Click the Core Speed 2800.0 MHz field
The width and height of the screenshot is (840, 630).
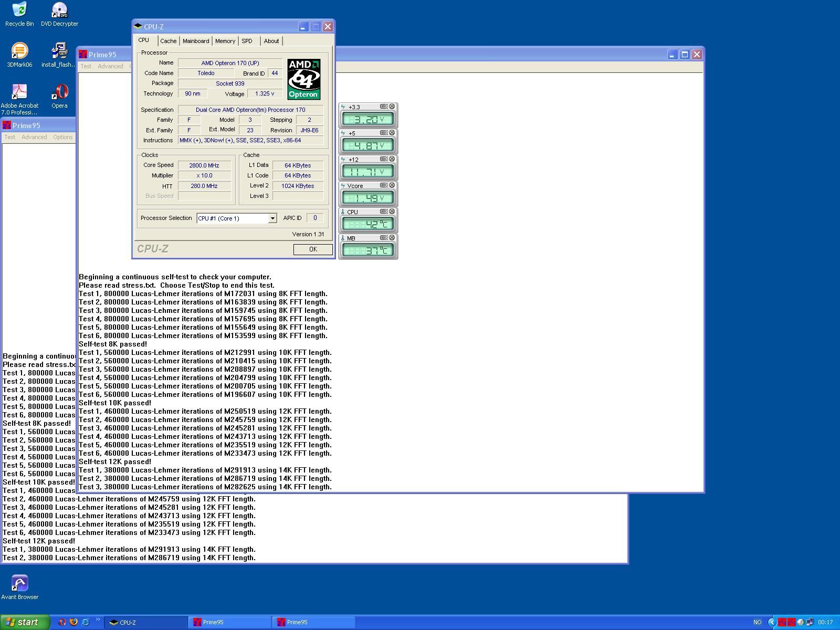click(204, 165)
